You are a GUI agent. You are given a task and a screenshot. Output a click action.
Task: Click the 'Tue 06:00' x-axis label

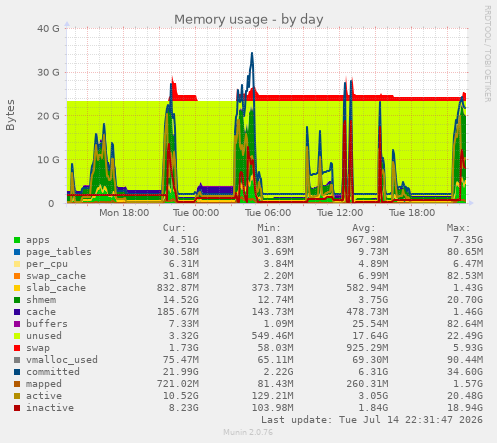pyautogui.click(x=268, y=213)
